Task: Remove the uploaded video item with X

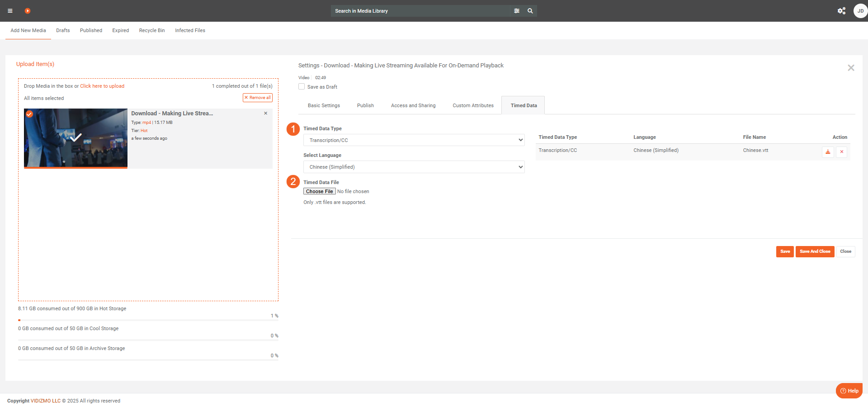Action: click(x=266, y=114)
